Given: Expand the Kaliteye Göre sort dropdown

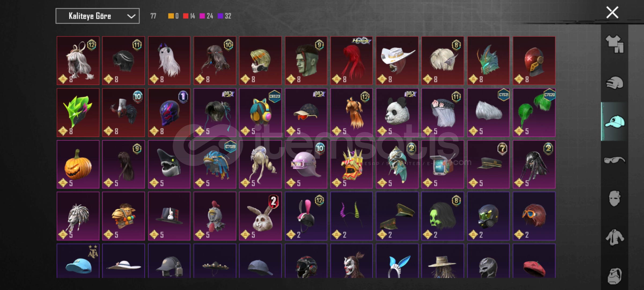Looking at the screenshot, I should point(98,16).
